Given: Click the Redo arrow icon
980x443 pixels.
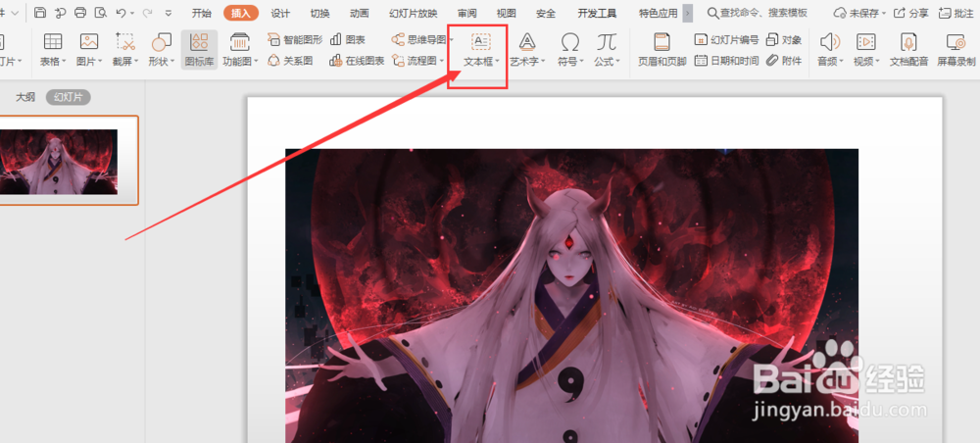Looking at the screenshot, I should [x=148, y=13].
